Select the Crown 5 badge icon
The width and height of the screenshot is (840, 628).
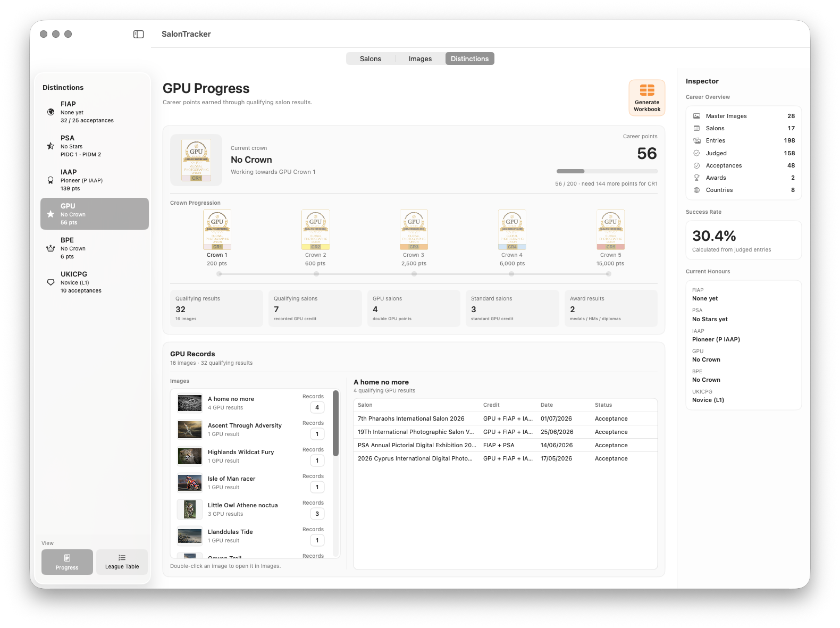coord(610,230)
